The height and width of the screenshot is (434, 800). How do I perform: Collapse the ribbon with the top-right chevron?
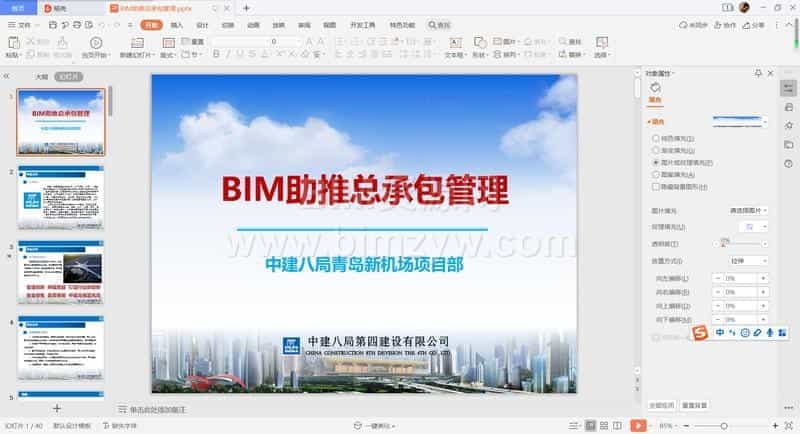click(x=789, y=24)
